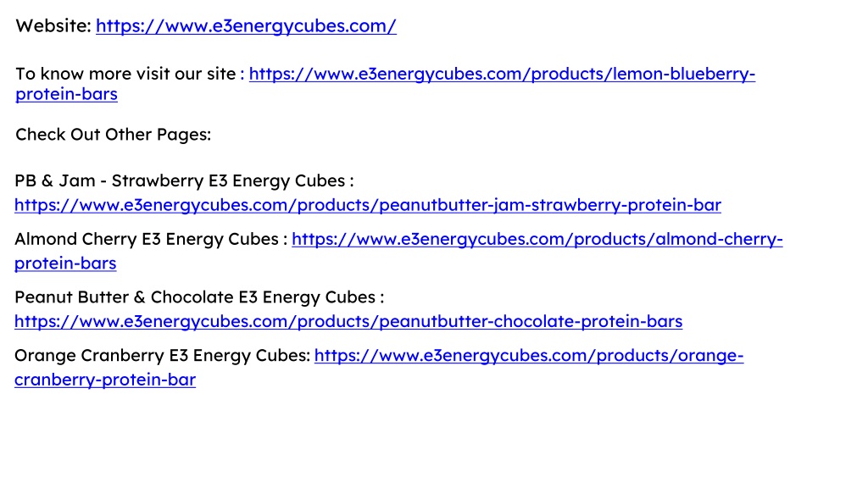This screenshot has width=868, height=488.
Task: Click the 'cranberry-protein-bar' link text
Action: pyautogui.click(x=105, y=380)
